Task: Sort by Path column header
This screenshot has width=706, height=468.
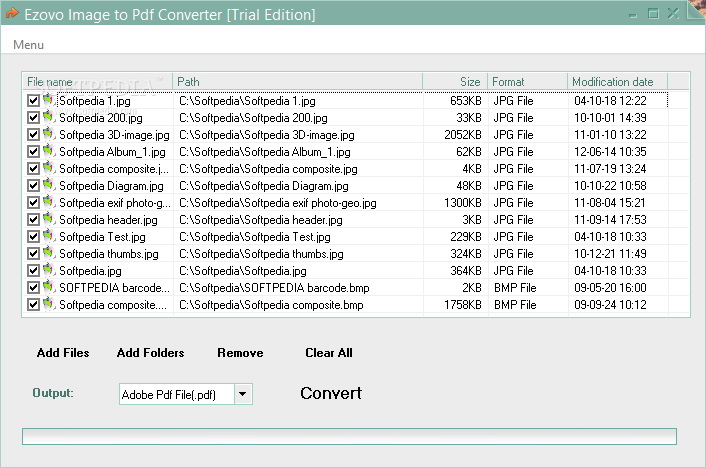Action: tap(298, 82)
